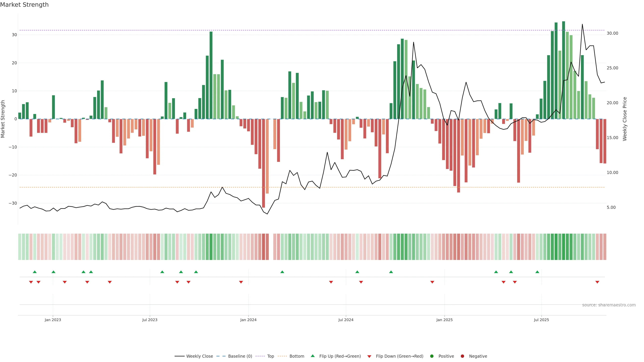Click the source: sharemaestro.com text
The width and height of the screenshot is (644, 362).
coord(609,305)
